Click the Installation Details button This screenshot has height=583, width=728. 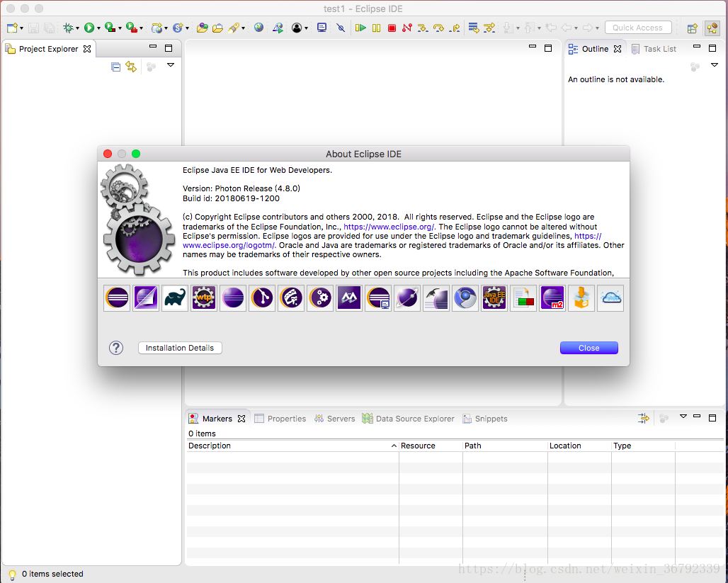[180, 348]
